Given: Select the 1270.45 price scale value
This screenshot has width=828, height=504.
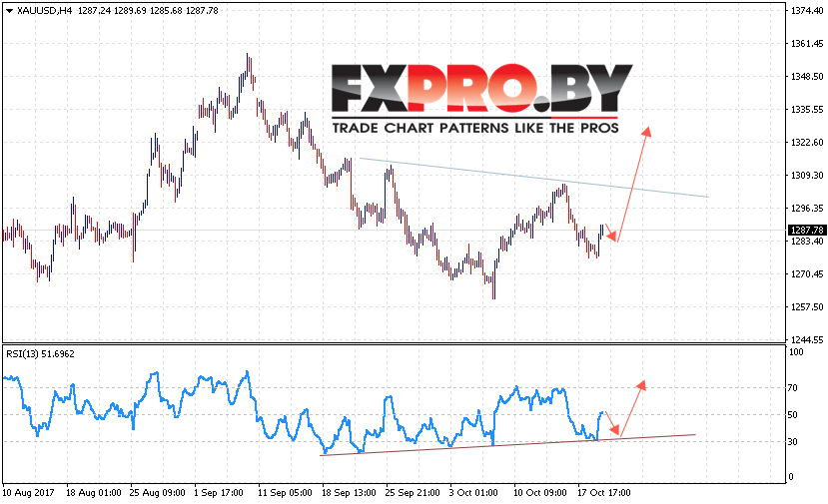Looking at the screenshot, I should (807, 273).
